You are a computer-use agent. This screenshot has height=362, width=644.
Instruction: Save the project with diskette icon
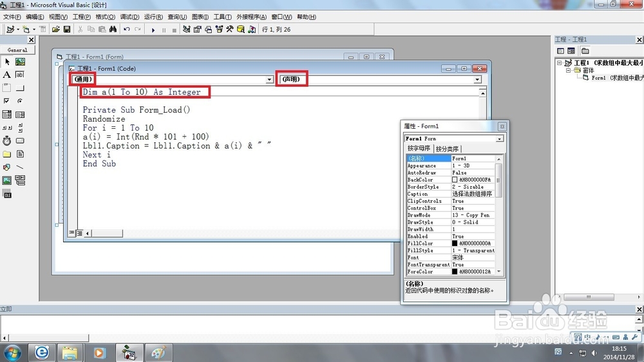point(67,29)
